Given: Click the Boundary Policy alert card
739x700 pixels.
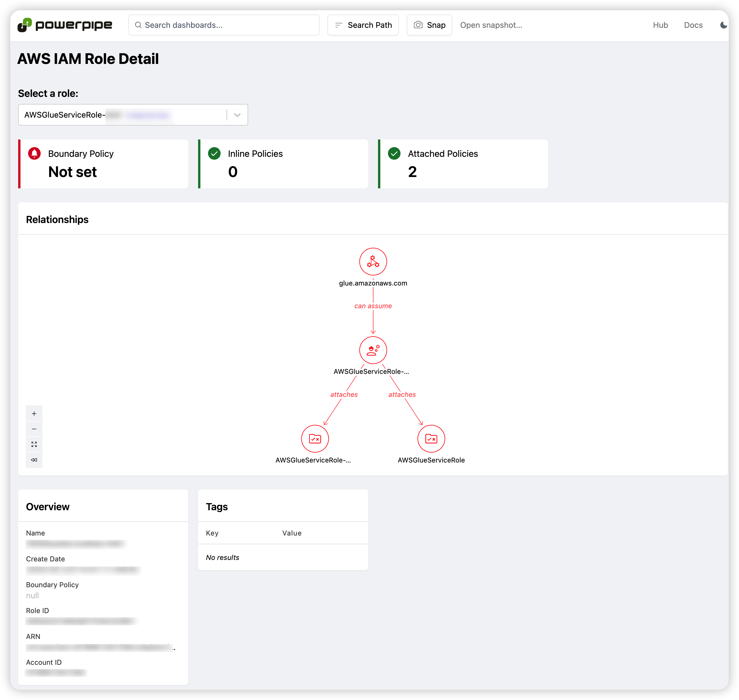Looking at the screenshot, I should 103,164.
